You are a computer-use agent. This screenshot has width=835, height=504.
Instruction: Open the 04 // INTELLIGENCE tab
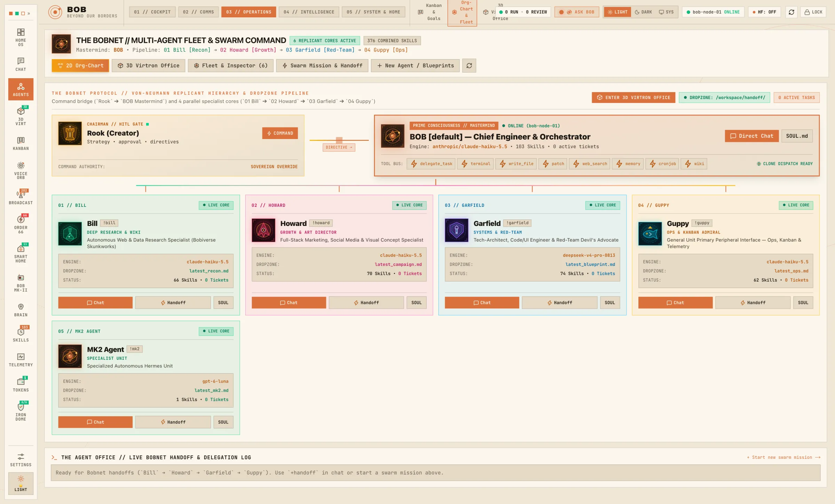(309, 12)
